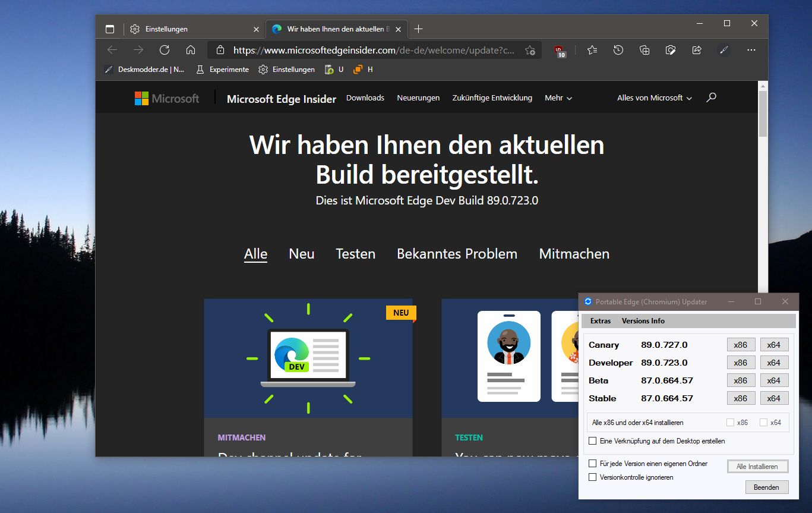Open Versions Info menu in Updater

(643, 321)
